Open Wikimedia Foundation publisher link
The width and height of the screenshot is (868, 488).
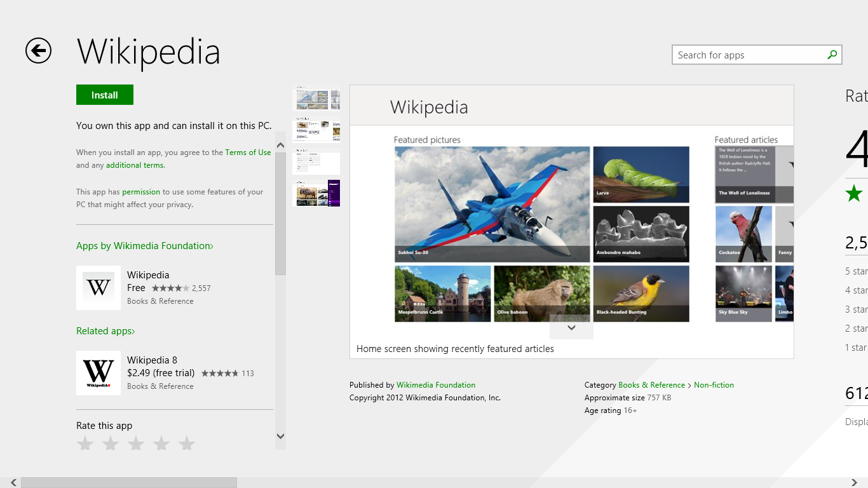(x=436, y=385)
